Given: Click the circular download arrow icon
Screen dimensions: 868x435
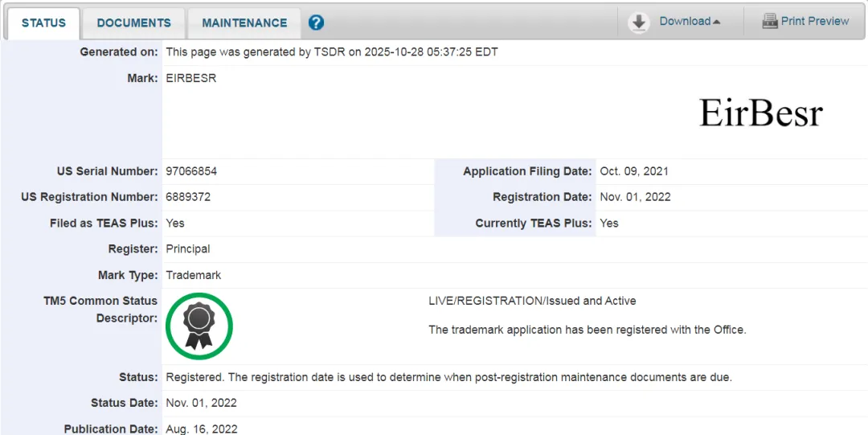Looking at the screenshot, I should [x=639, y=23].
